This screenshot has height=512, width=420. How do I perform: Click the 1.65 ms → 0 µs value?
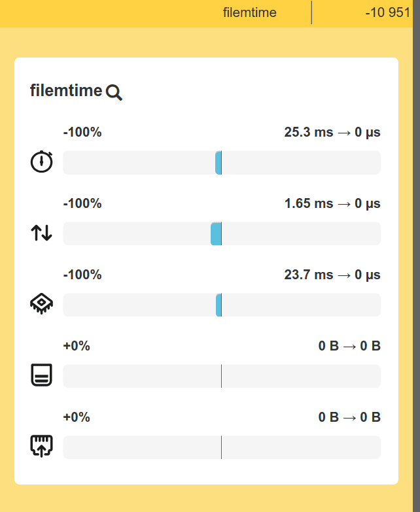pos(332,204)
